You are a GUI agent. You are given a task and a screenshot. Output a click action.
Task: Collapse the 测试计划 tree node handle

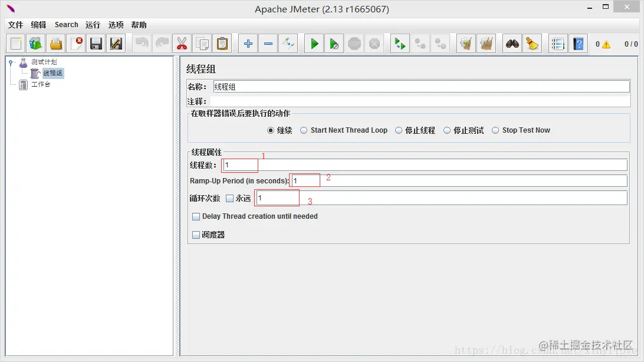[x=11, y=63]
